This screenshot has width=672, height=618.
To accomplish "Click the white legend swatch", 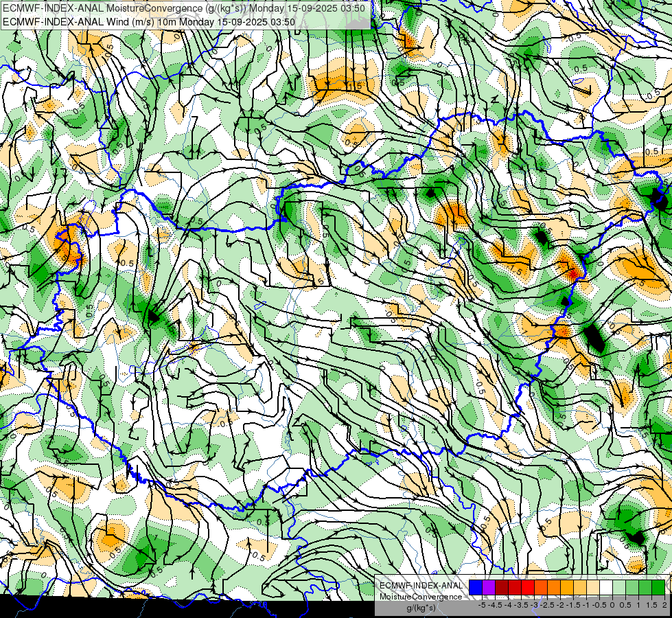I will click(x=606, y=587).
